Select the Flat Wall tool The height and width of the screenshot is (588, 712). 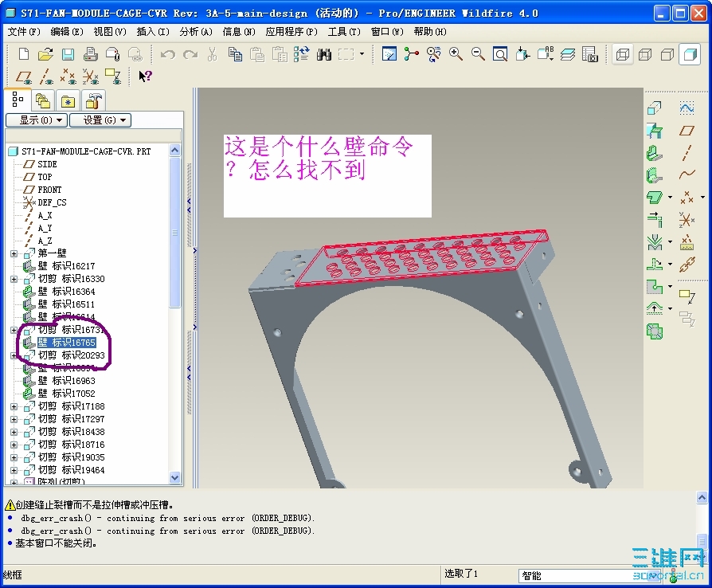[655, 154]
